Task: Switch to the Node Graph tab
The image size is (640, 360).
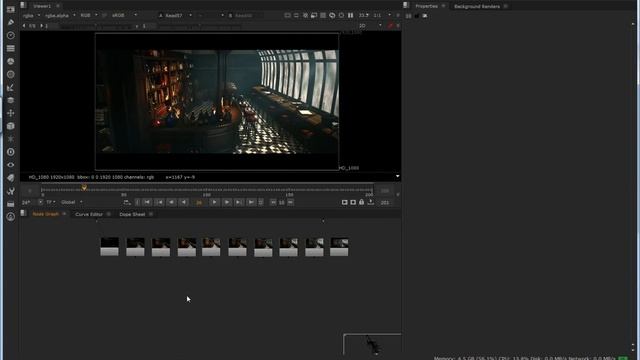Action: coord(45,214)
